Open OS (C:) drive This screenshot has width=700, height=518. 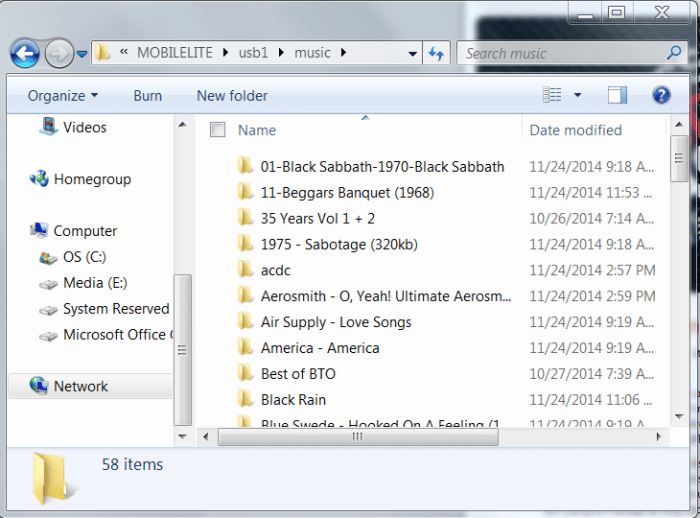coord(73,257)
